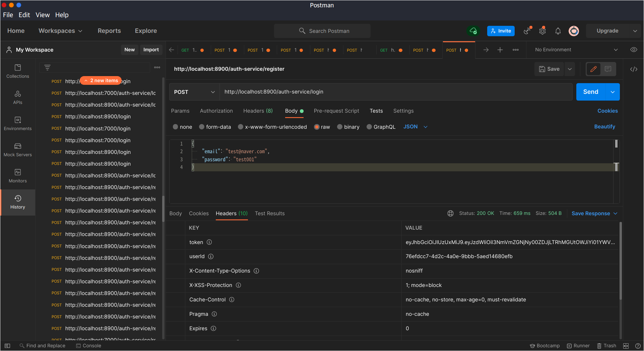644x351 pixels.
Task: Open the Cookies link
Action: click(607, 111)
